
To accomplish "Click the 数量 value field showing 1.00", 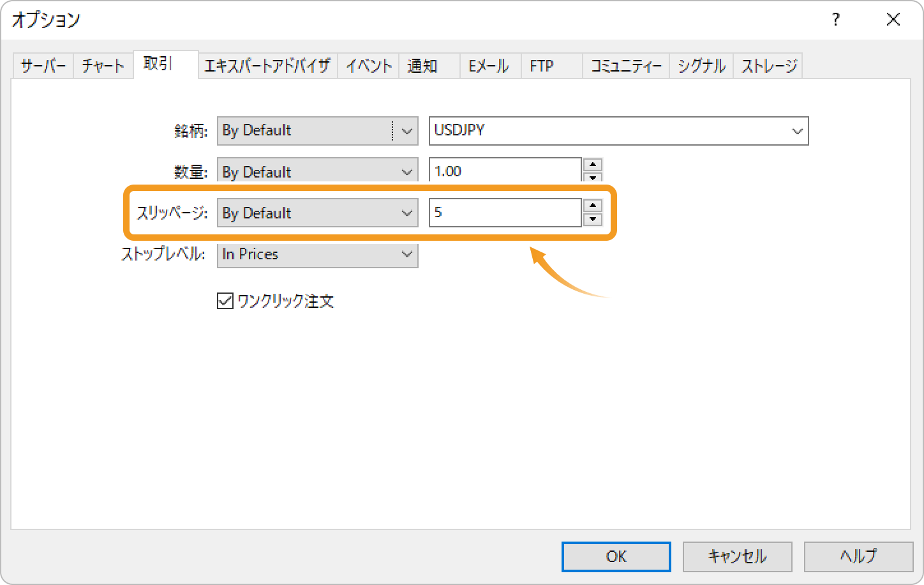I will click(505, 171).
